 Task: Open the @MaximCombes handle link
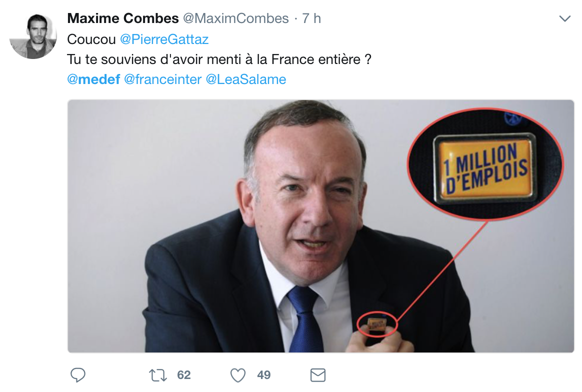235,19
